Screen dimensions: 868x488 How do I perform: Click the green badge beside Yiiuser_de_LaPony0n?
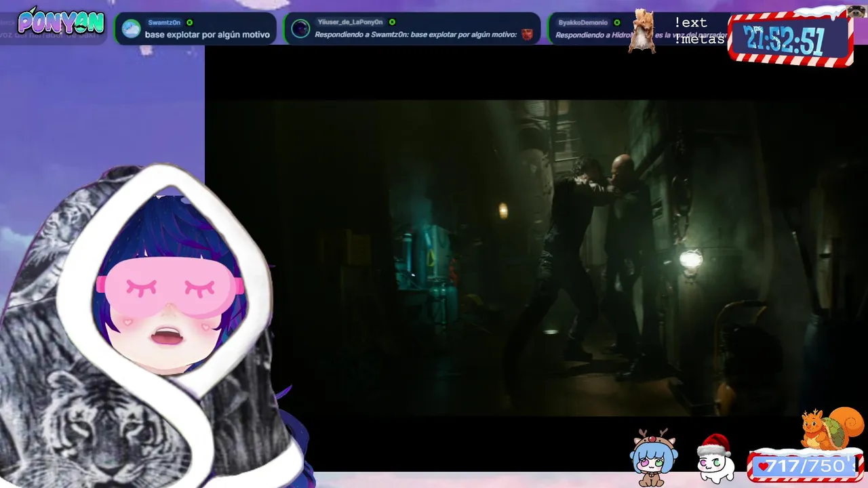click(392, 22)
